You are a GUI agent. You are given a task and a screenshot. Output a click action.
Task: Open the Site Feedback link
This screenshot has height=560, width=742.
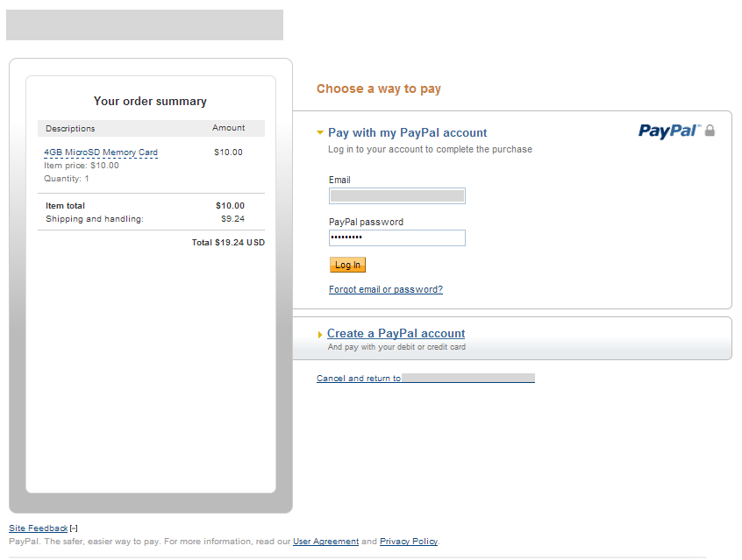click(38, 528)
